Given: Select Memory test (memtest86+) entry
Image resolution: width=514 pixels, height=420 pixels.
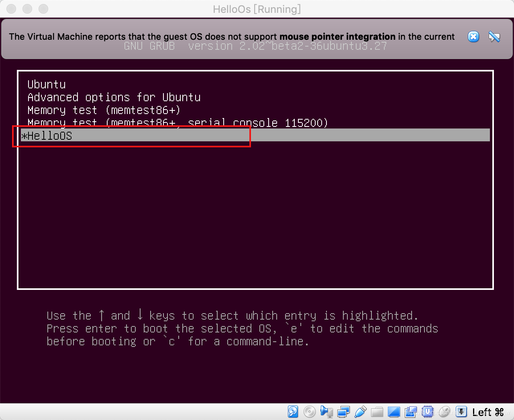Looking at the screenshot, I should click(255, 110).
